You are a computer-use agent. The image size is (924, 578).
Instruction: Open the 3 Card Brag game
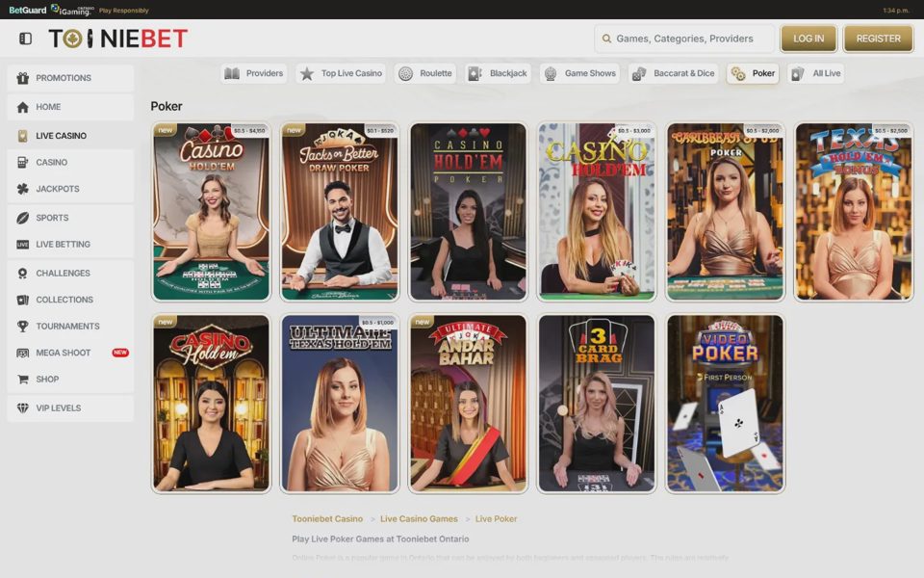click(597, 404)
